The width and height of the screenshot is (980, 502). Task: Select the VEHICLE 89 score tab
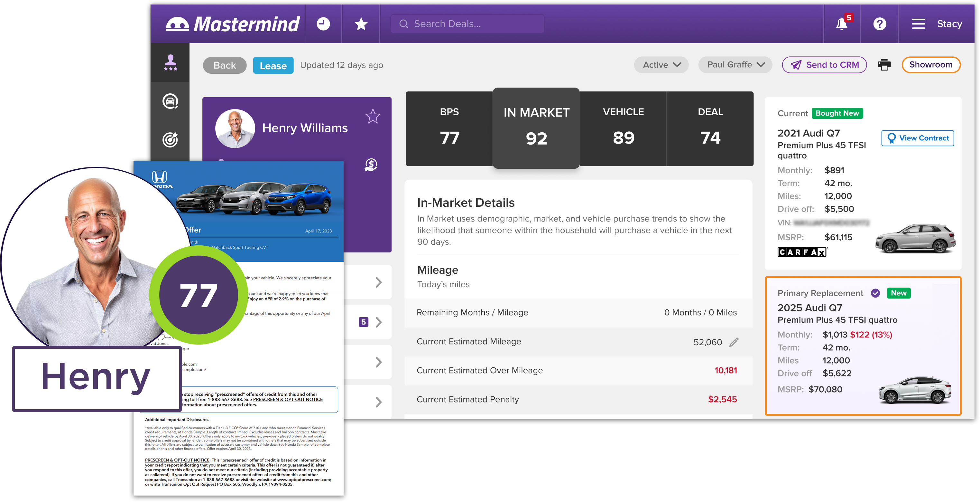point(623,129)
